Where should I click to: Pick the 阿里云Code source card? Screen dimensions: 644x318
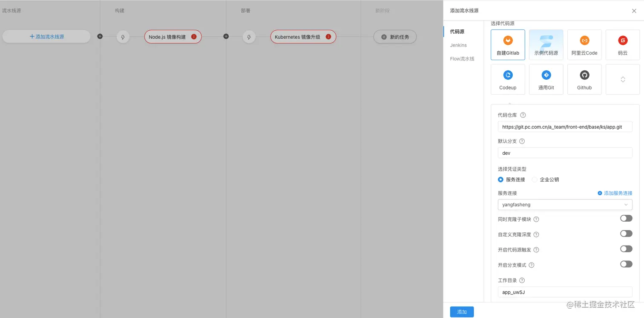click(x=584, y=45)
